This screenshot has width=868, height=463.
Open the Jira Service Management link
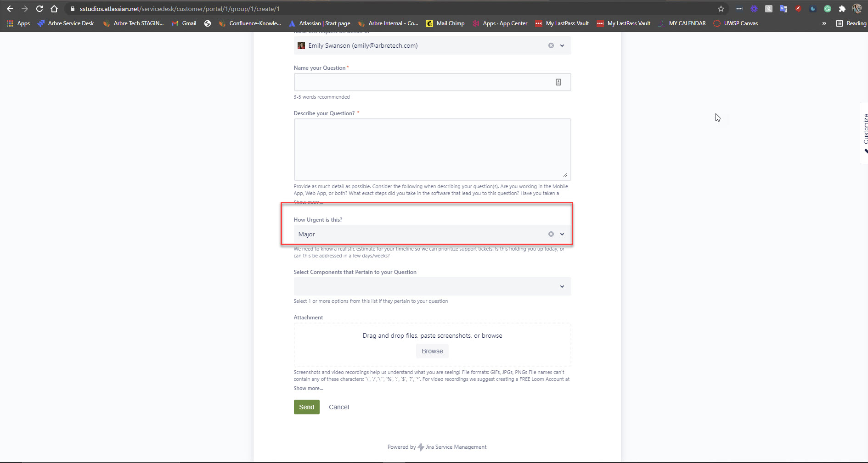456,447
